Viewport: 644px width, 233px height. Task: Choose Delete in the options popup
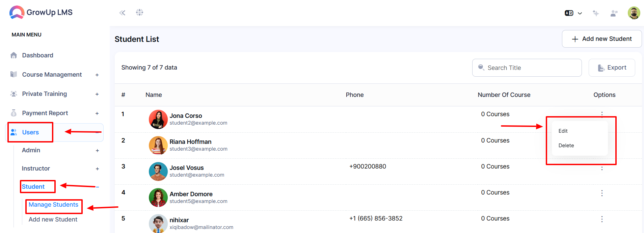(566, 146)
